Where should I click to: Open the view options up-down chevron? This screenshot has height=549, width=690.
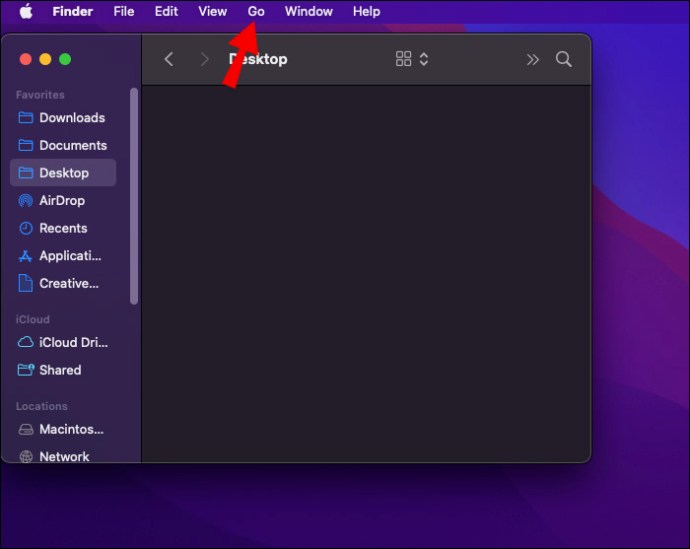424,59
